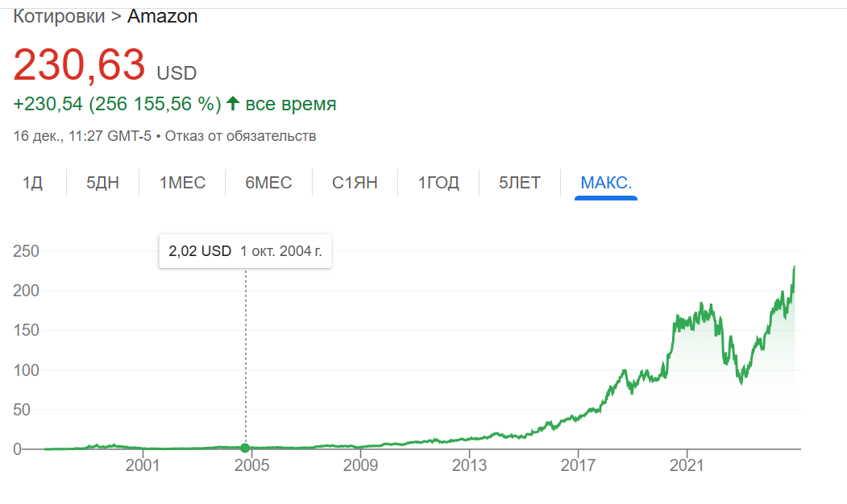Switch chart to 1ГОД range

(438, 183)
